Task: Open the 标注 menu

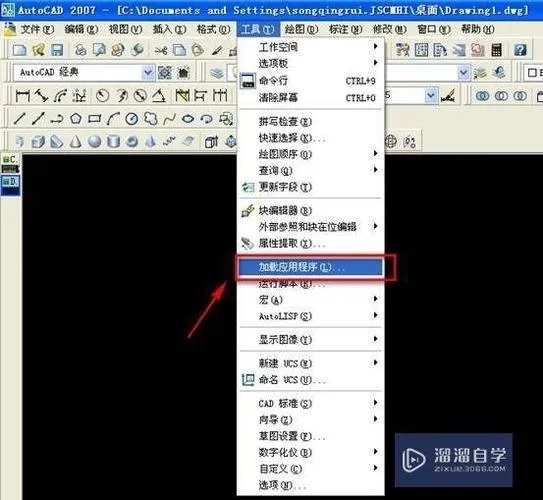Action: [x=345, y=29]
